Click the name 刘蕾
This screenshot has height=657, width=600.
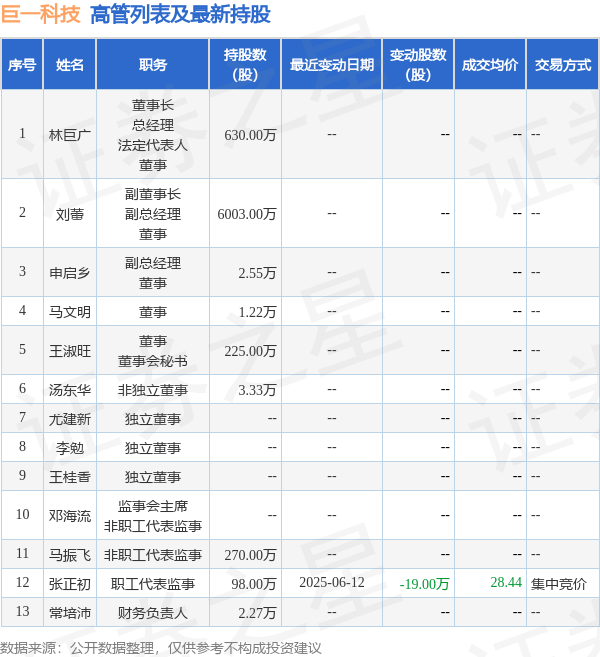coord(70,214)
